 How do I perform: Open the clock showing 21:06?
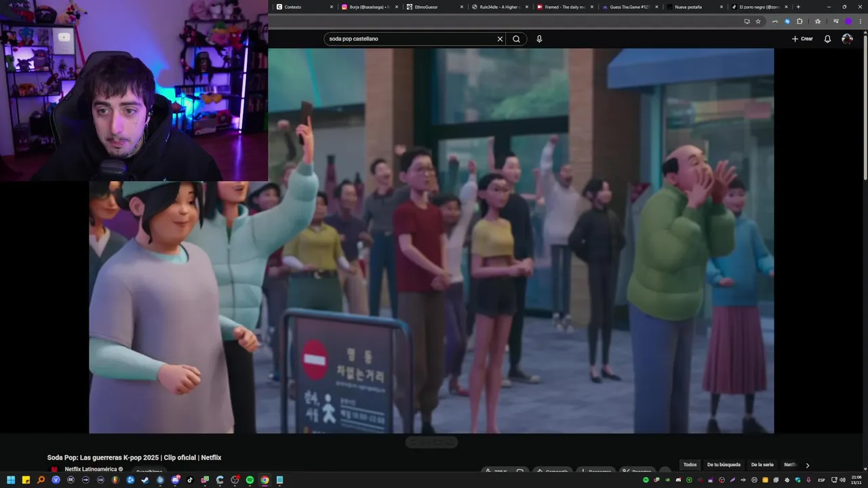point(856,480)
